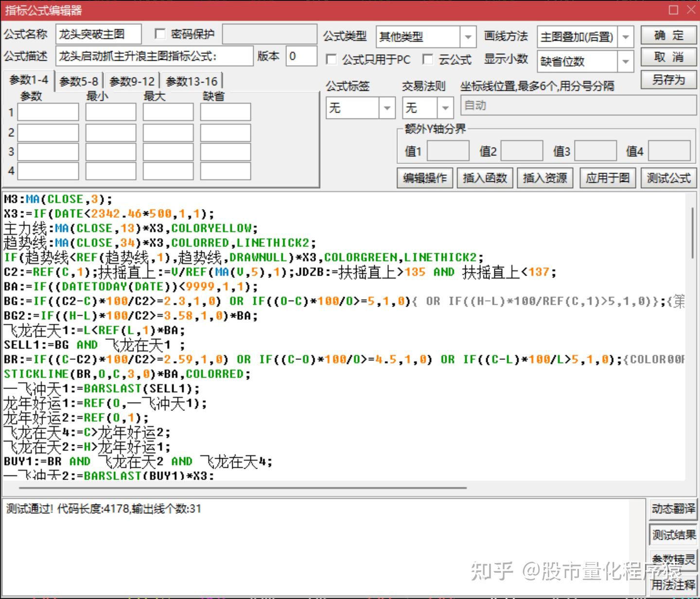Viewport: 700px width, 599px height.
Task: Click the 龙年好运2:=REF(O,1) code line
Action: pyautogui.click(x=76, y=418)
